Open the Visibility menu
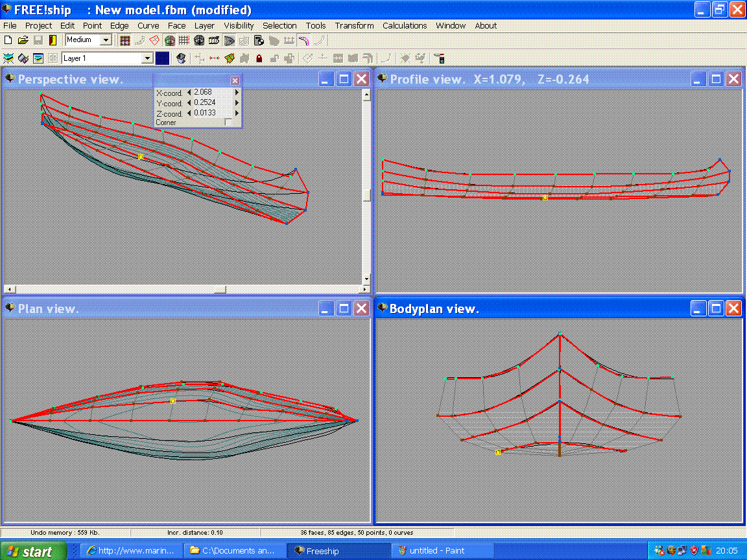The image size is (747, 560). (239, 26)
